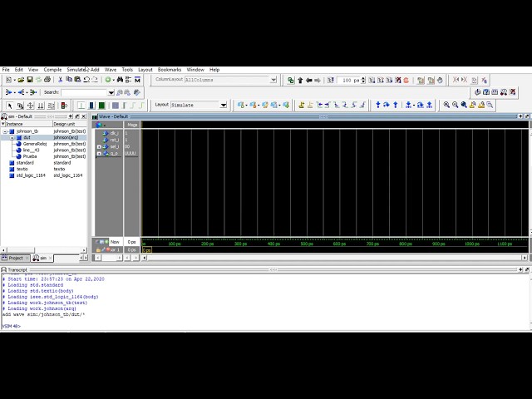Click the Run simulation icon
The width and height of the screenshot is (532, 399).
[372, 81]
